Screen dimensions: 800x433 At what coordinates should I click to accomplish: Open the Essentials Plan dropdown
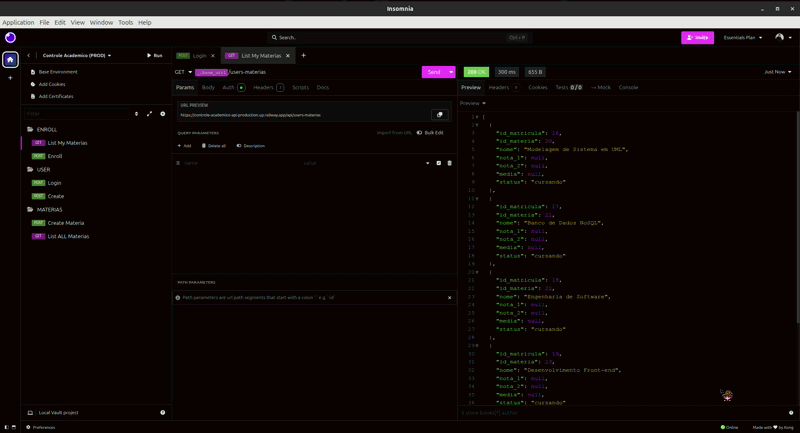(x=743, y=37)
